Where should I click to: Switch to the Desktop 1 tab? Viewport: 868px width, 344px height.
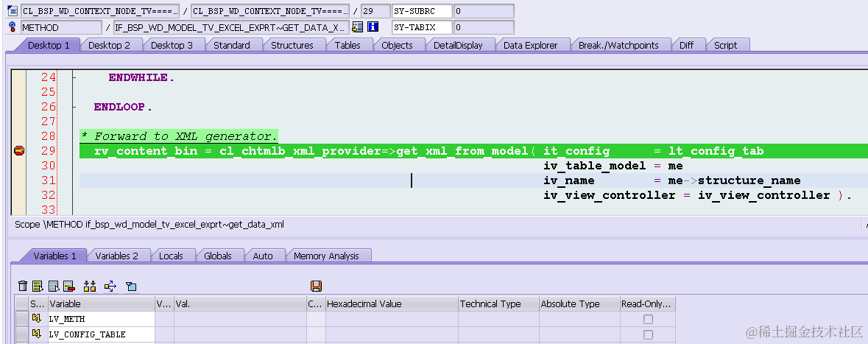[49, 46]
